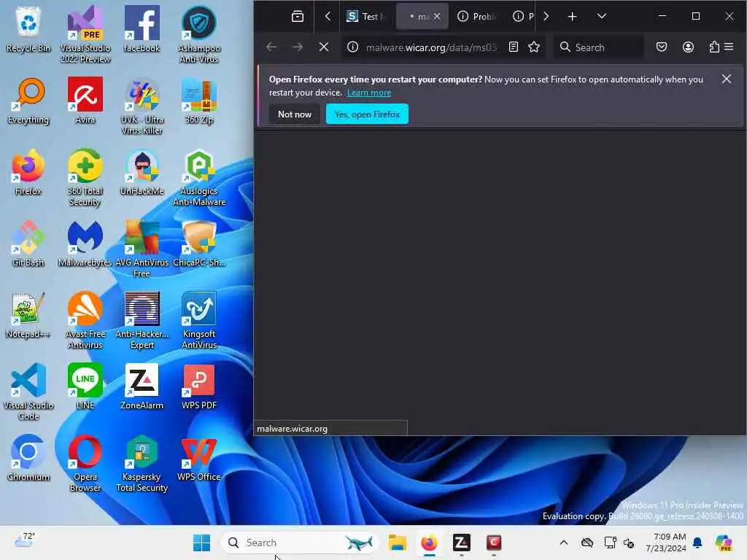Open Copilot preview in taskbar
This screenshot has width=747, height=560.
pos(724,542)
